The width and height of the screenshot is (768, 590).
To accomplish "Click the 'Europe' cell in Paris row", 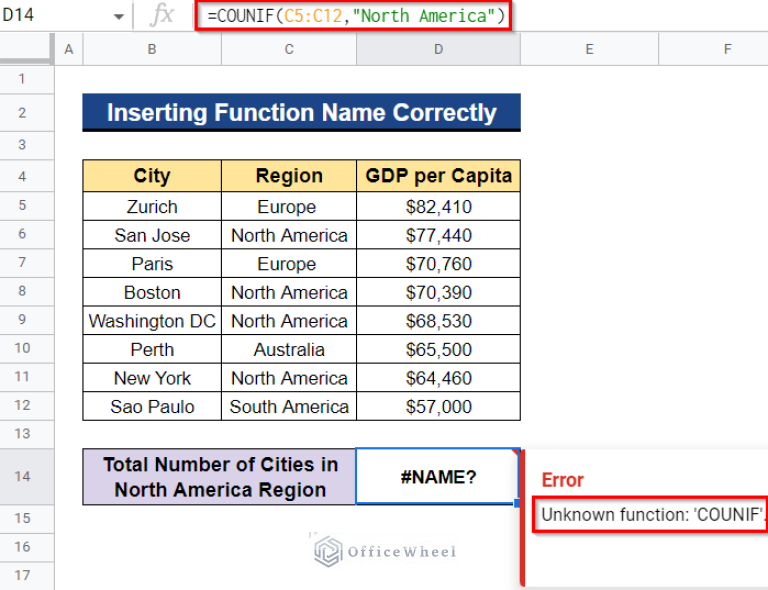I will click(x=289, y=264).
